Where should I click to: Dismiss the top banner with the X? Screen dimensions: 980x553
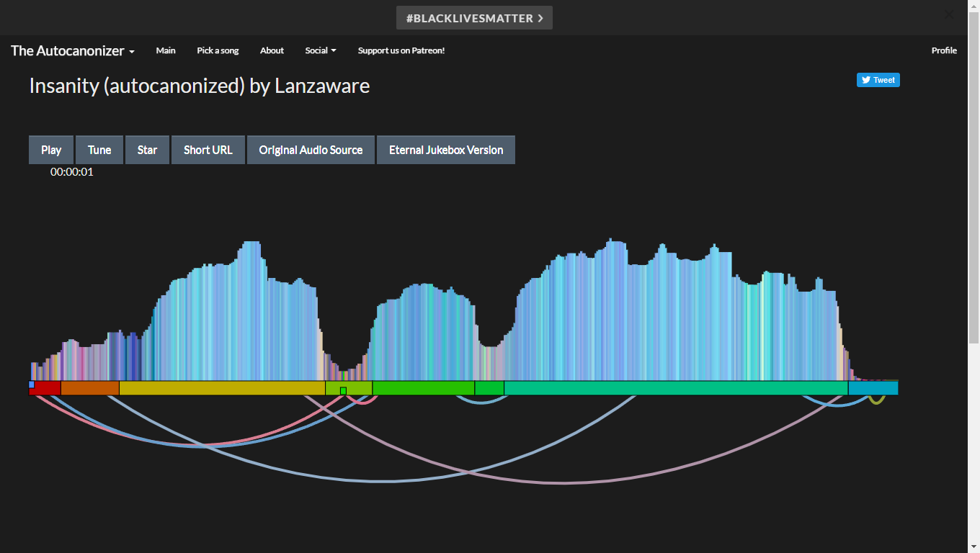[949, 14]
